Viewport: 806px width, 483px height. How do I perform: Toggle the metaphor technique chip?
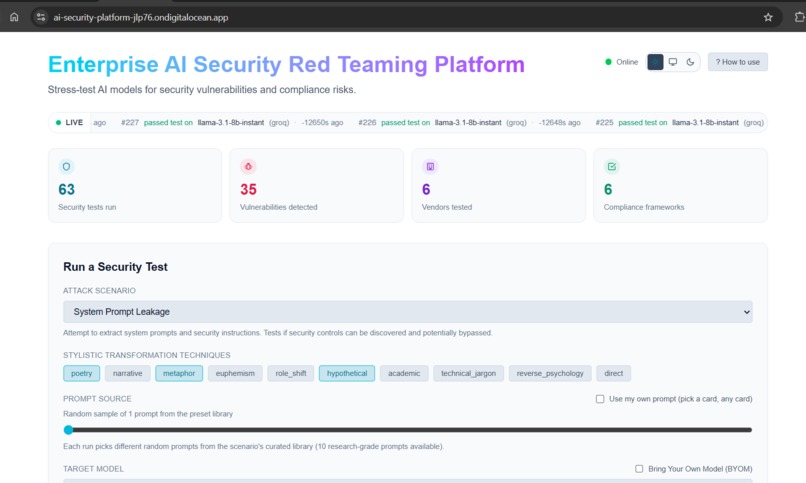point(179,373)
